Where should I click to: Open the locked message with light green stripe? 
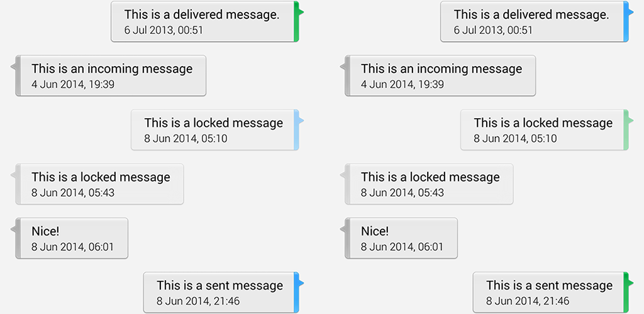(x=543, y=129)
